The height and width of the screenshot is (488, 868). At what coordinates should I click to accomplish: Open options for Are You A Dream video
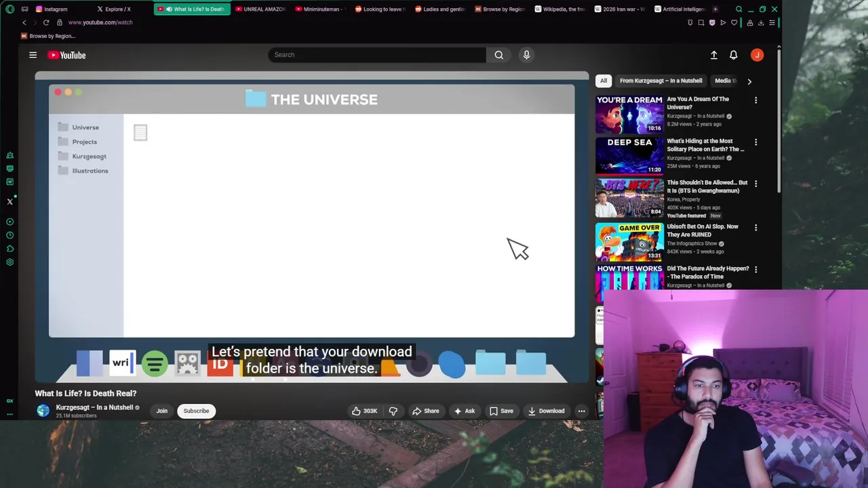click(755, 100)
